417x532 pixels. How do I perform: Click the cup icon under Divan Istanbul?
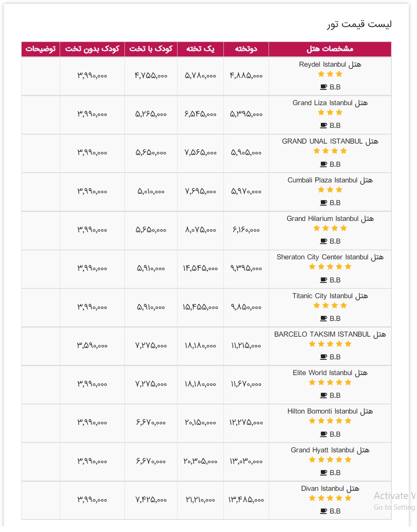tap(324, 511)
